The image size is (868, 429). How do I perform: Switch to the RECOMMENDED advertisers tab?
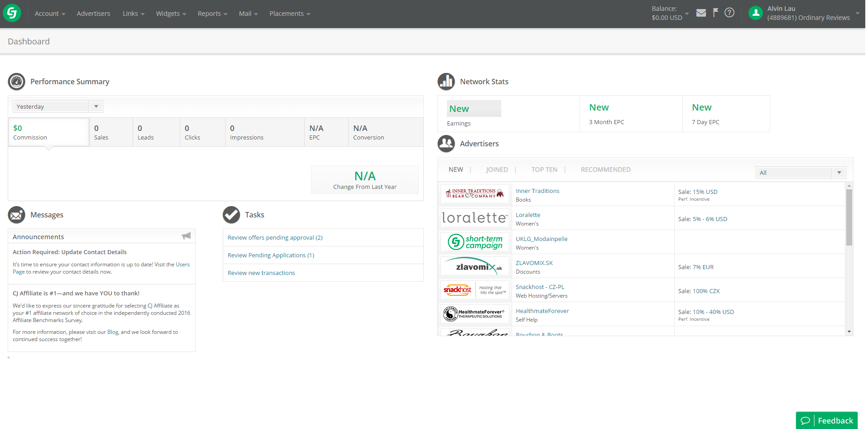tap(605, 169)
